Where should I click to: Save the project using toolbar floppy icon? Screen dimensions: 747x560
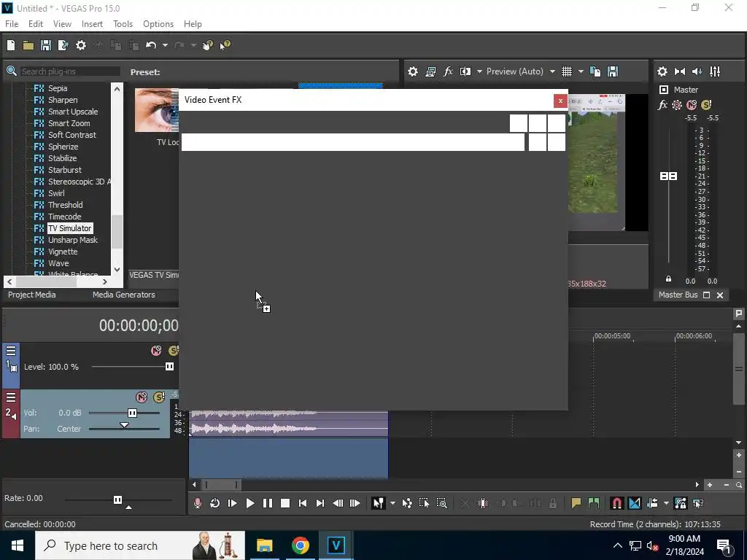(x=46, y=45)
